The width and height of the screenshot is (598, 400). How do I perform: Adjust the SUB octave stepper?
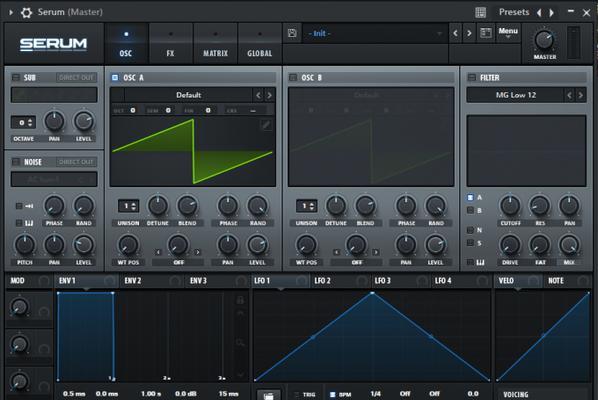pos(23,122)
